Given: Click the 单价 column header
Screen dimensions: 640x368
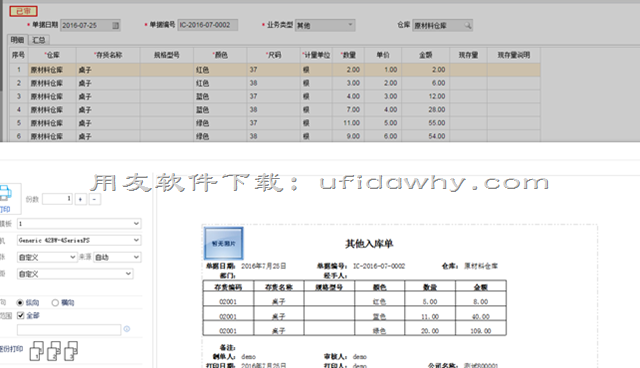Looking at the screenshot, I should click(x=383, y=55).
